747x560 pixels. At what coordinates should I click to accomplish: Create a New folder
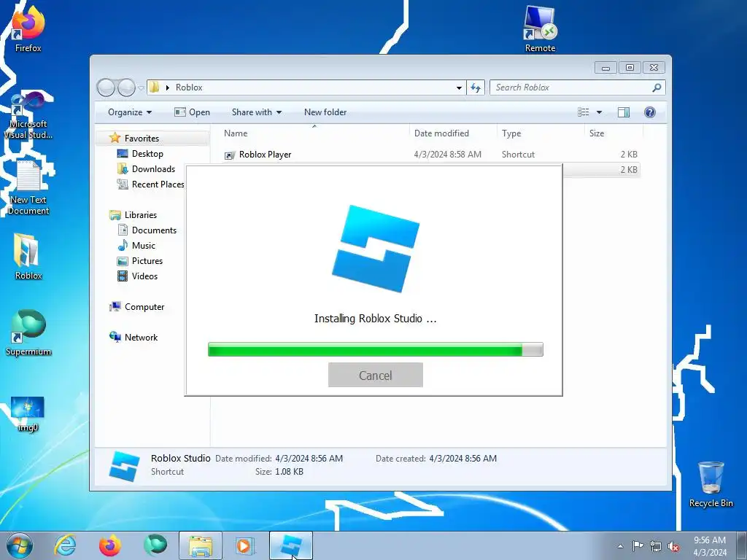(325, 112)
